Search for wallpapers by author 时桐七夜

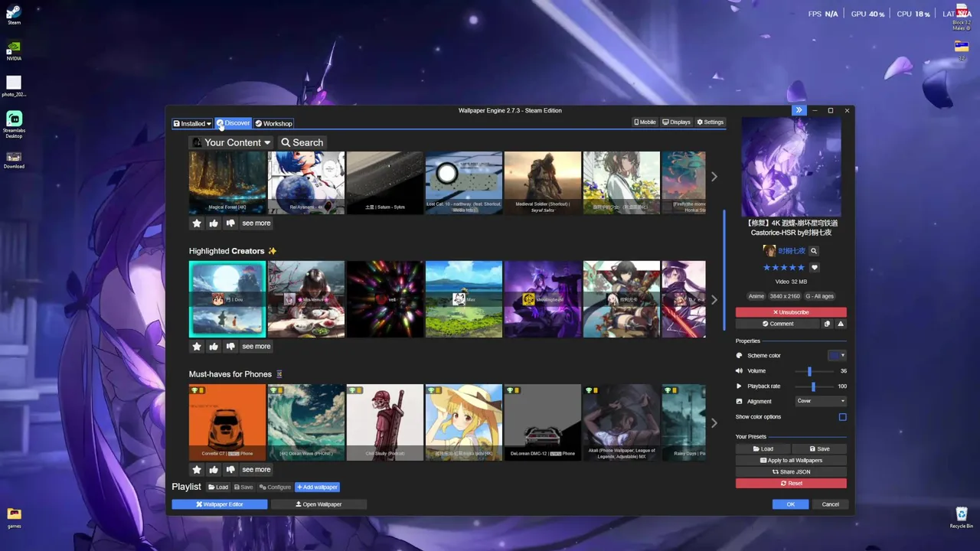click(x=814, y=251)
